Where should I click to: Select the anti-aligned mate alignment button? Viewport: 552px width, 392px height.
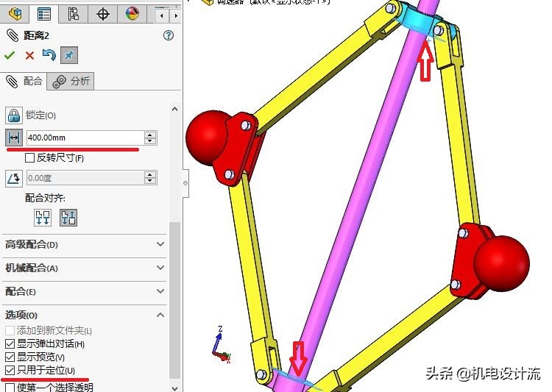click(x=68, y=218)
